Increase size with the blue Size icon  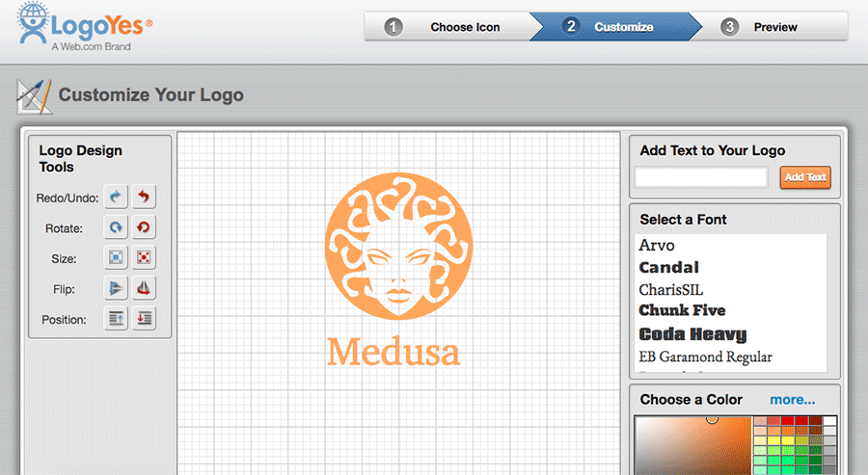point(116,258)
